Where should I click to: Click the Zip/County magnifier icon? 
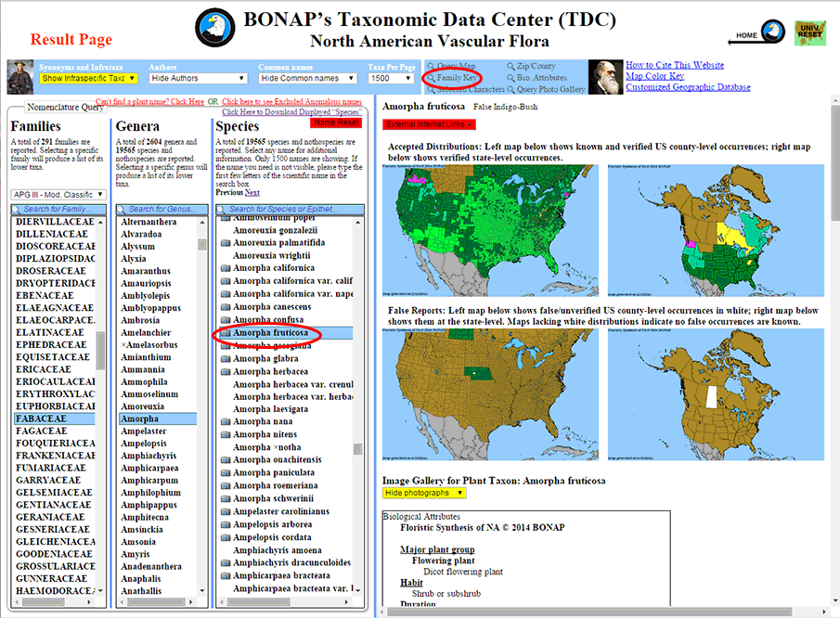click(x=510, y=67)
